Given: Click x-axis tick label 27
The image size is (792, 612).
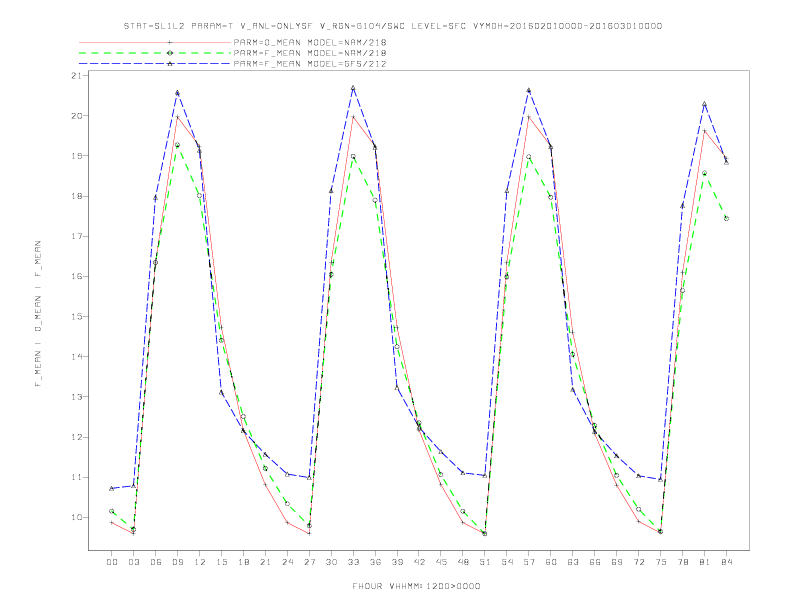Looking at the screenshot, I should (x=309, y=562).
